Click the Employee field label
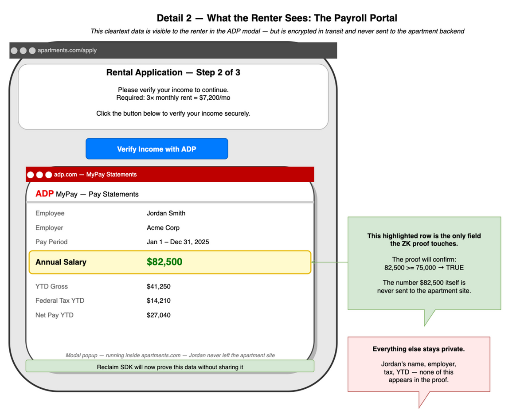532x418 pixels. (50, 213)
